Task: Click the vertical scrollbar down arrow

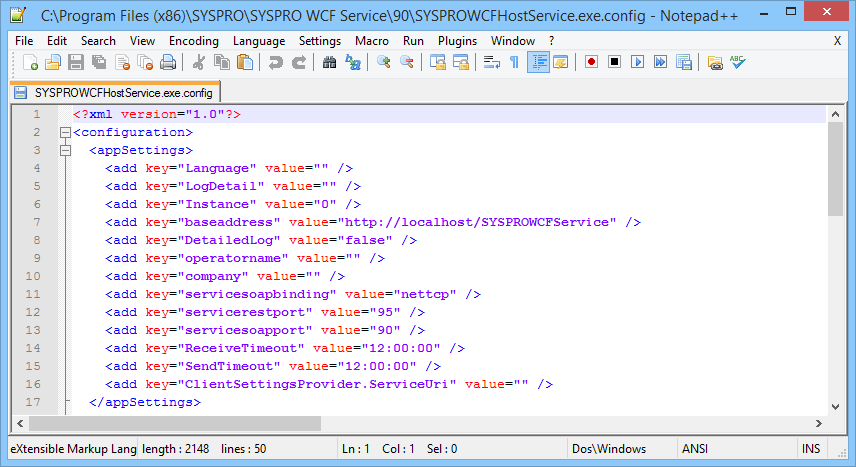Action: 836,405
